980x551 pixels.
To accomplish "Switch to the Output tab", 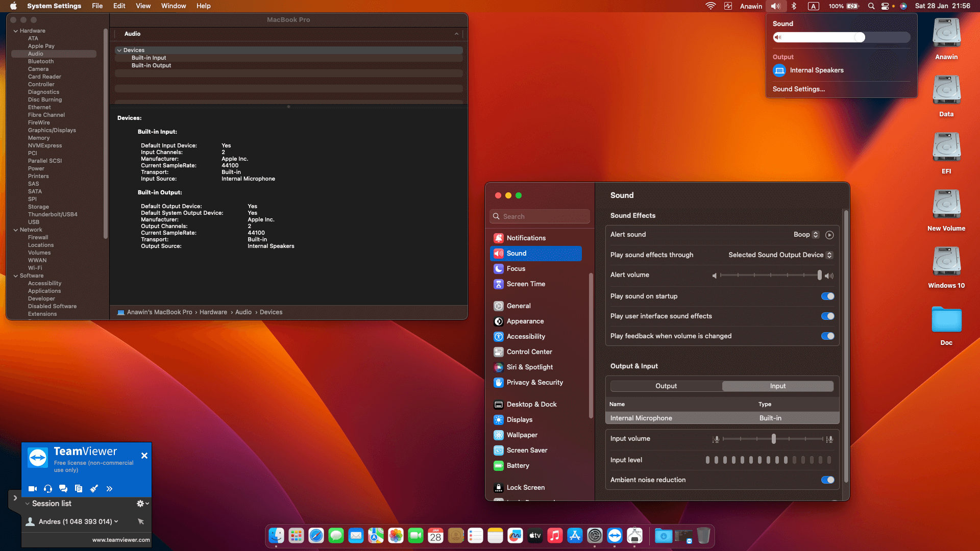I will [666, 386].
